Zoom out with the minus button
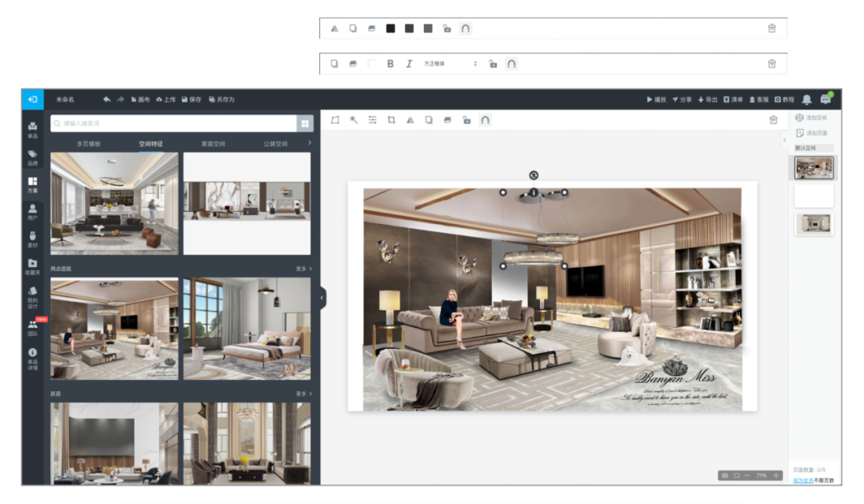Viewport: 864px width, 504px height. point(748,475)
